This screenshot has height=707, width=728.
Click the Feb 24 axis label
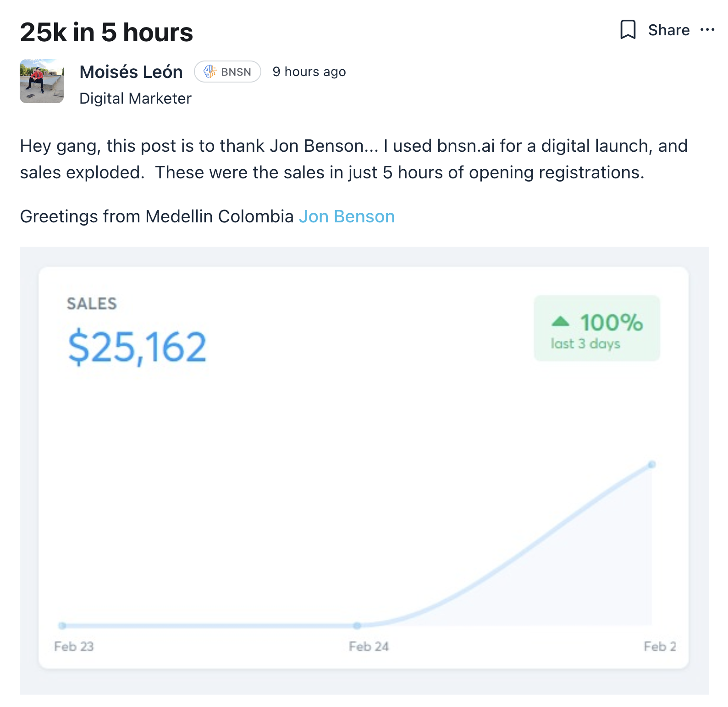click(x=369, y=646)
